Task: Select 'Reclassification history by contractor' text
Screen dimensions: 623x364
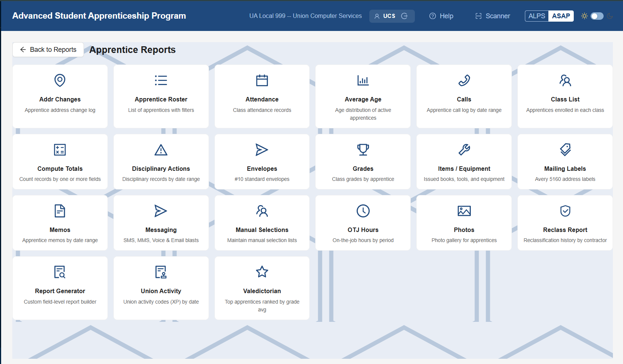Action: tap(565, 240)
